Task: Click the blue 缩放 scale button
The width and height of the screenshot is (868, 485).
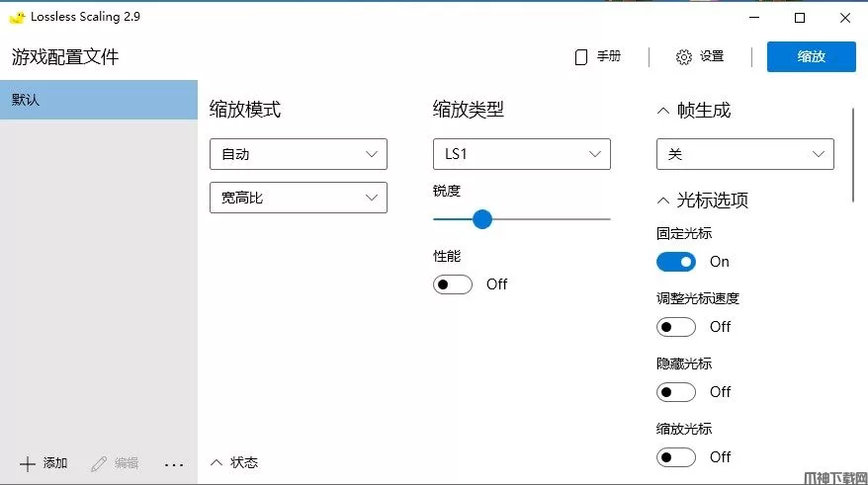Action: point(811,56)
